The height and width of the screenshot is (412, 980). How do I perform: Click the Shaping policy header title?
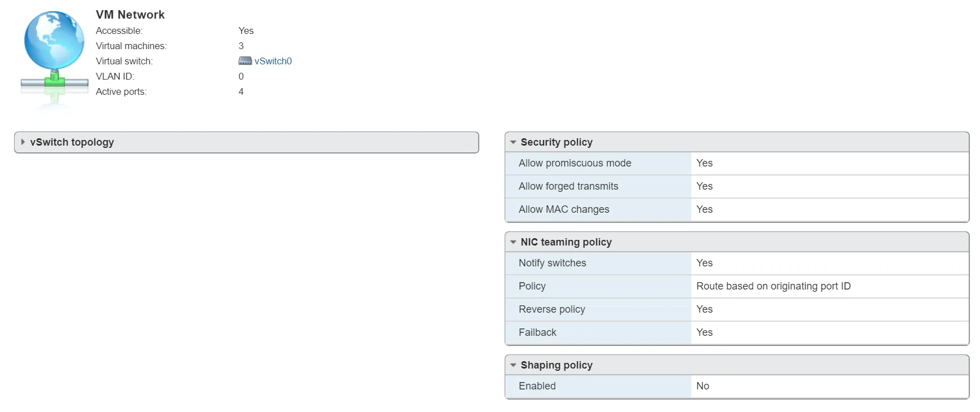556,365
